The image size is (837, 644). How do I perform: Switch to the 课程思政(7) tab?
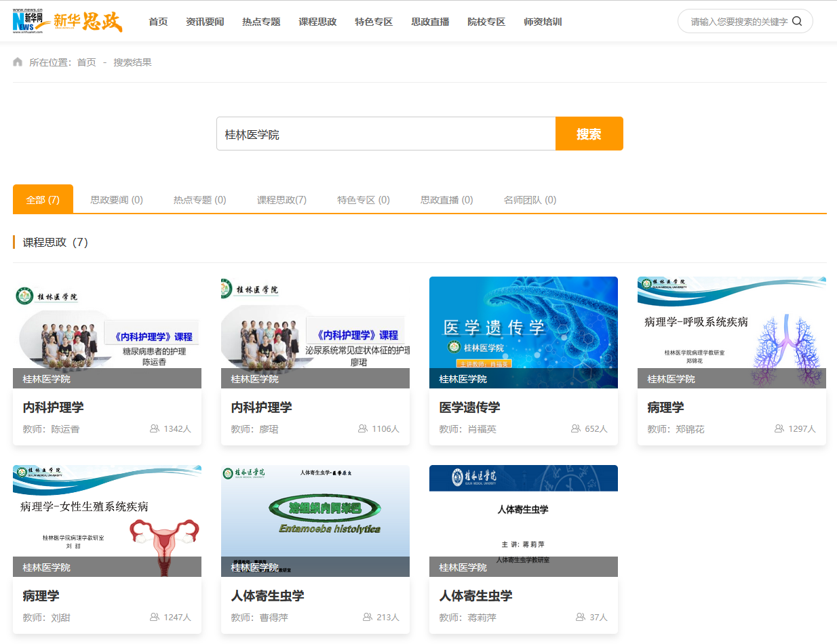click(281, 200)
